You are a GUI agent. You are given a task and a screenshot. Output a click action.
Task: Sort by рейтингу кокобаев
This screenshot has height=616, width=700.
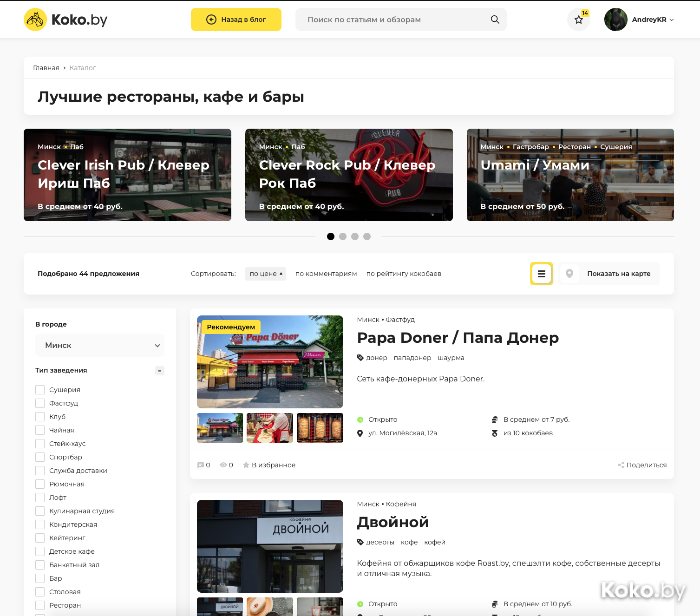404,274
